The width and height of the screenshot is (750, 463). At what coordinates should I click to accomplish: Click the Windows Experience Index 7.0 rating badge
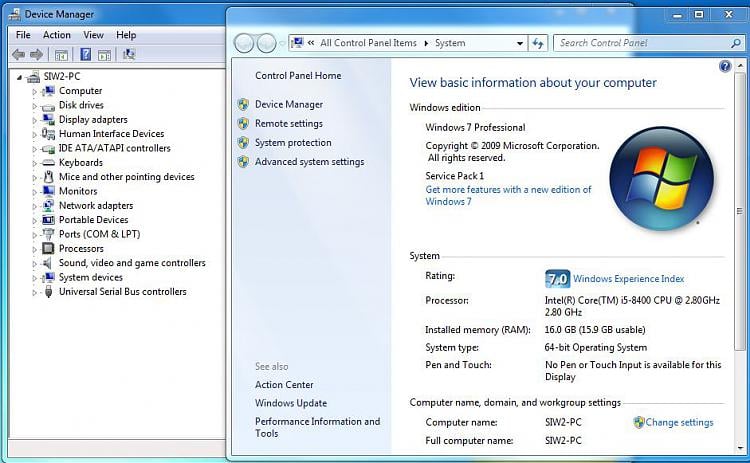coord(557,278)
